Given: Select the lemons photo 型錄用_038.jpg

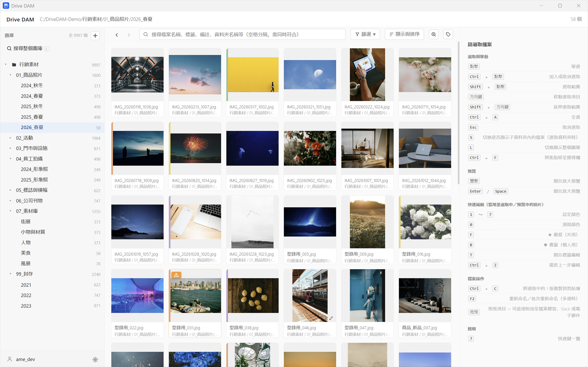Looking at the screenshot, I should [253, 295].
